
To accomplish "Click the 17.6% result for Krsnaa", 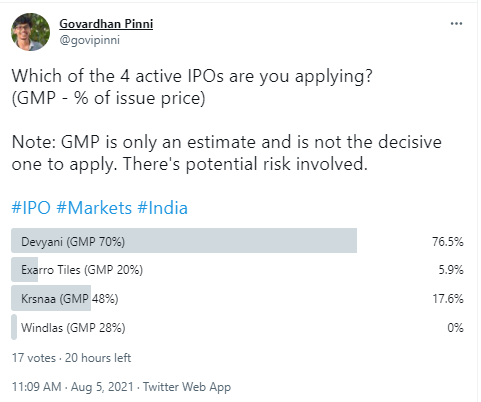I will (x=448, y=299).
